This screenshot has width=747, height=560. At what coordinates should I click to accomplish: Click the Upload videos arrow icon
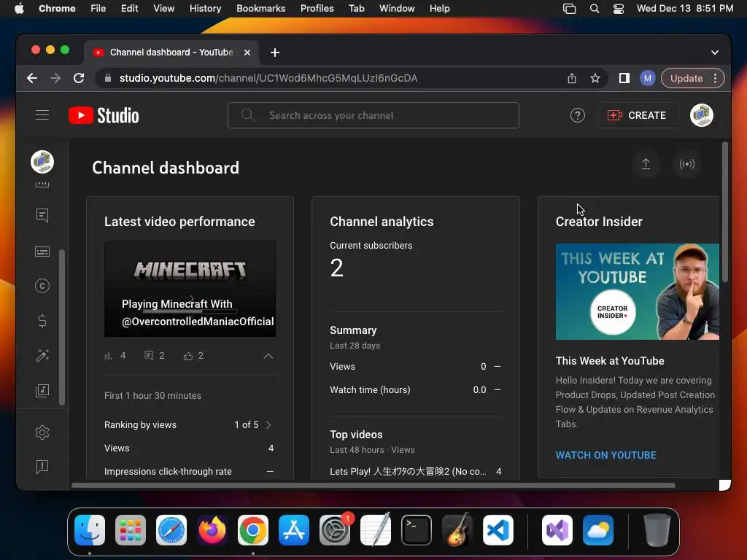coord(646,164)
